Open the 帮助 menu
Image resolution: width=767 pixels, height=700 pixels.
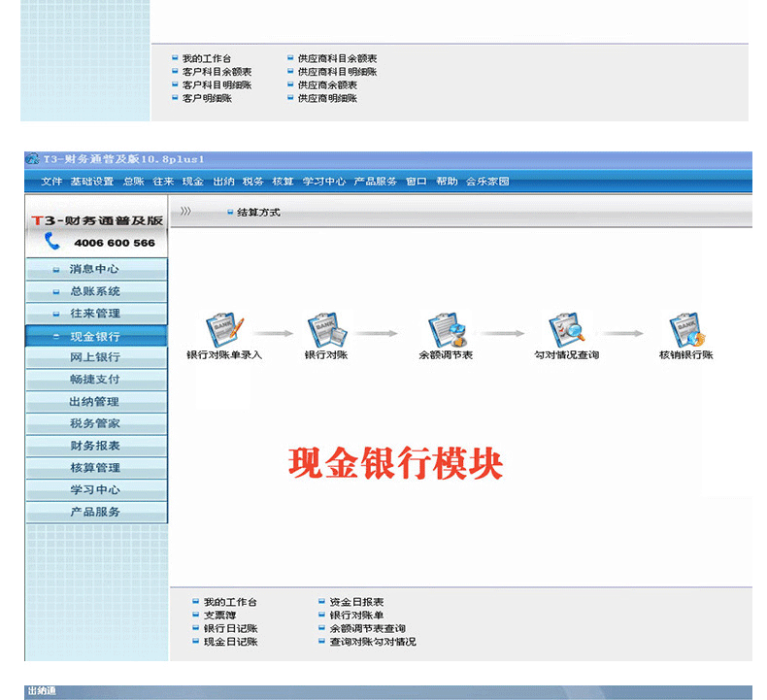(x=447, y=182)
